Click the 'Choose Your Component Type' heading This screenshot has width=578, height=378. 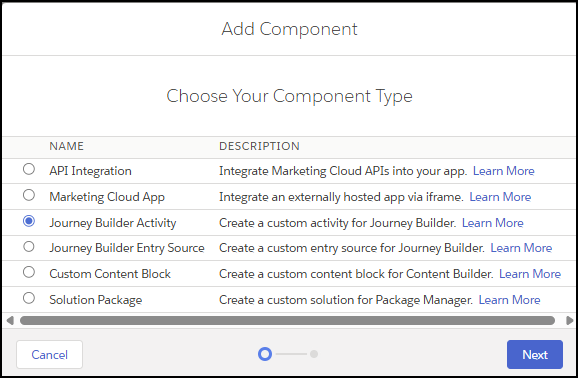289,96
